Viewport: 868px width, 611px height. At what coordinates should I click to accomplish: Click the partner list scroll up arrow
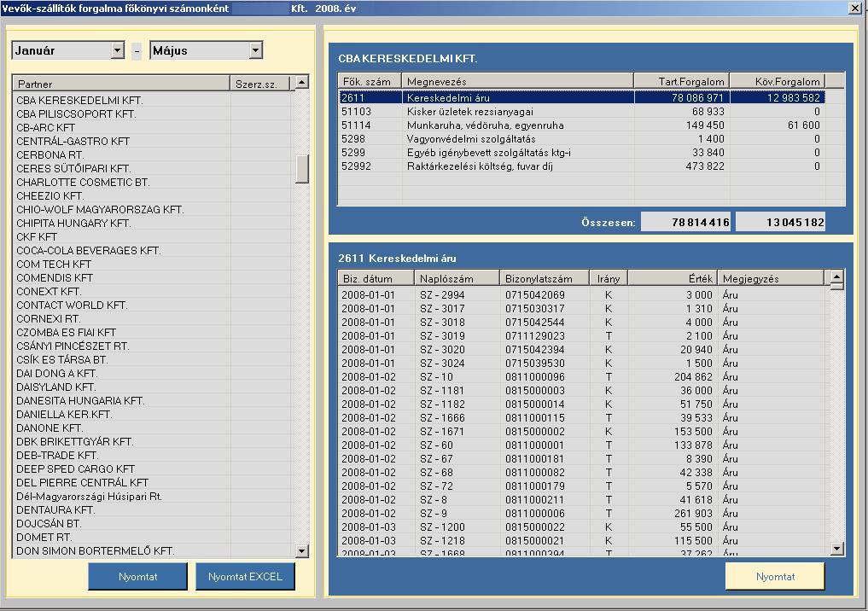(301, 83)
